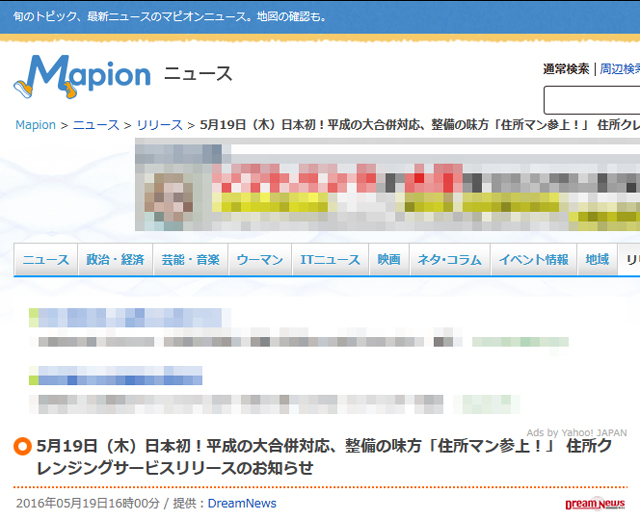
Task: Click the top tagline 旬のトピック text
Action: coord(170,17)
